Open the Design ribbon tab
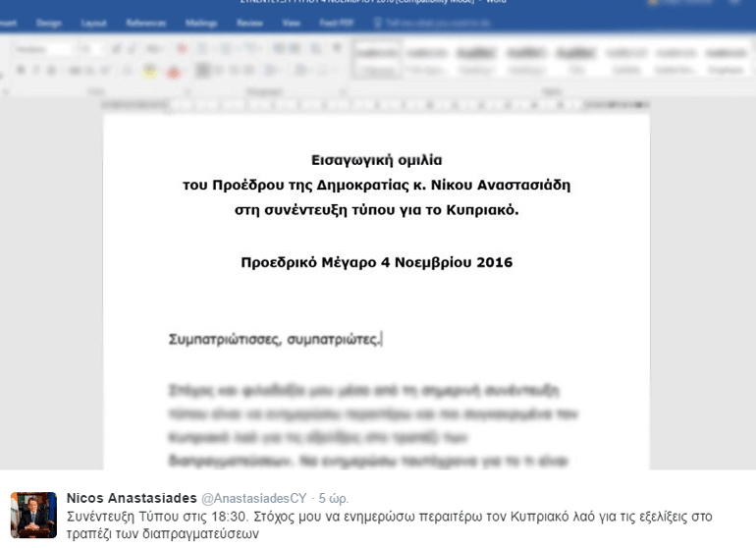This screenshot has width=756, height=548. pos(49,21)
